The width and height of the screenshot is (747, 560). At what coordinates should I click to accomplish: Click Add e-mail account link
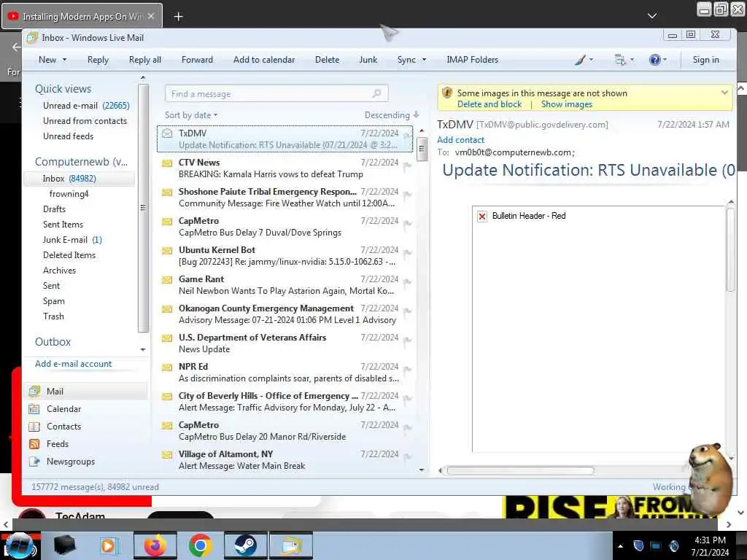pyautogui.click(x=74, y=364)
